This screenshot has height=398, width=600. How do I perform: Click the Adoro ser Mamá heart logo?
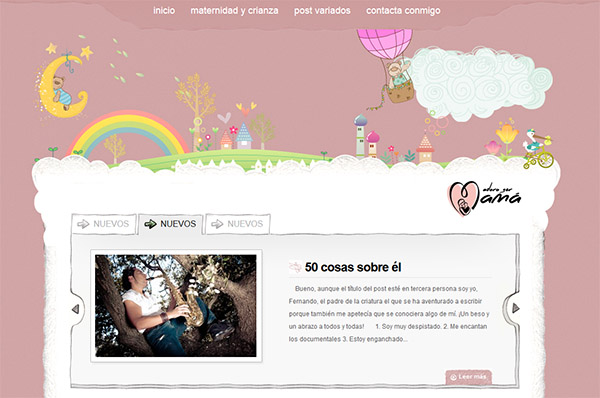pyautogui.click(x=484, y=198)
